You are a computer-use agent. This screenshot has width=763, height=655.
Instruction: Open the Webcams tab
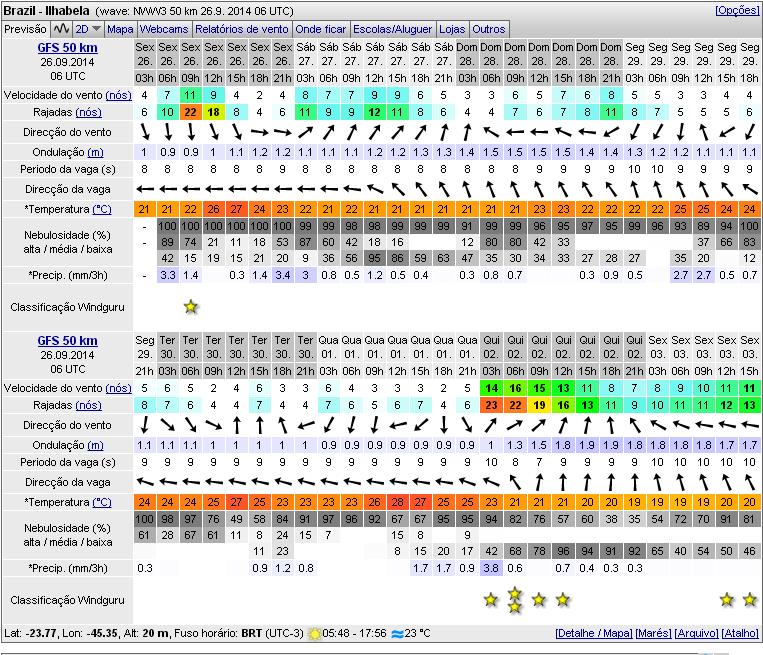(164, 29)
